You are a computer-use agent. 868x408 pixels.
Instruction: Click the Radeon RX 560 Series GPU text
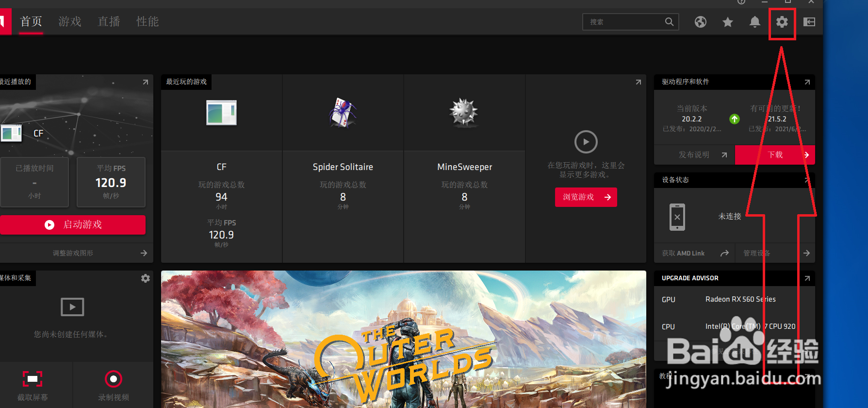pos(740,299)
